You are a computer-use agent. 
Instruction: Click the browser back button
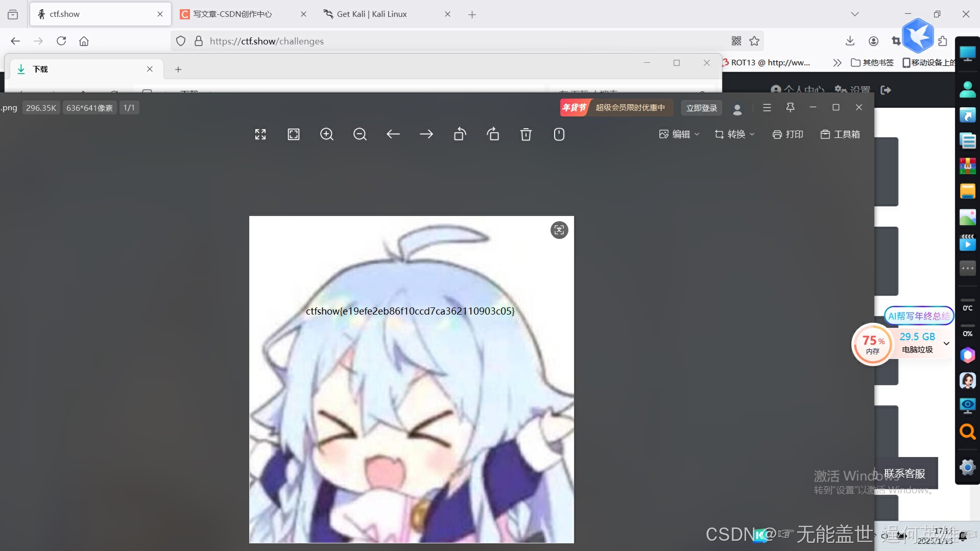(15, 41)
